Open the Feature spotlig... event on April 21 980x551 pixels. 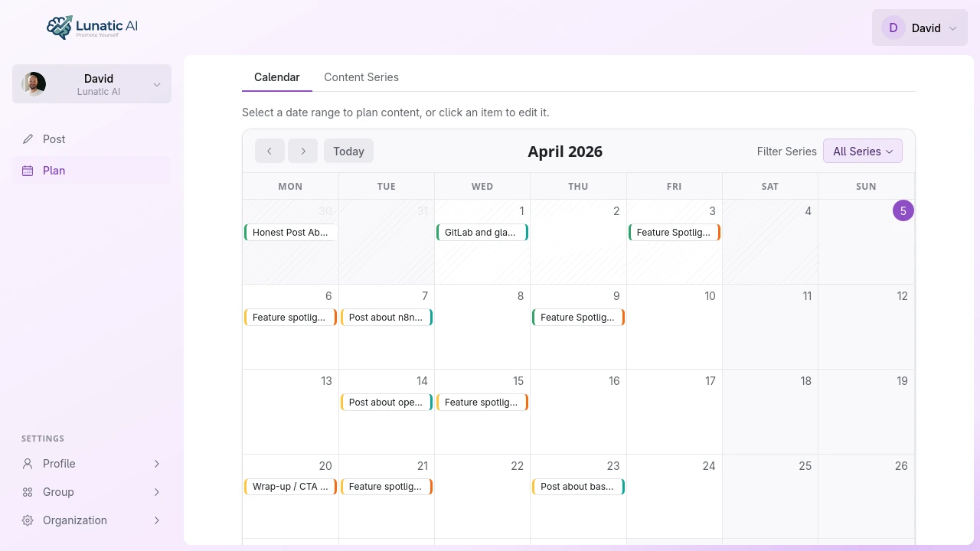387,487
